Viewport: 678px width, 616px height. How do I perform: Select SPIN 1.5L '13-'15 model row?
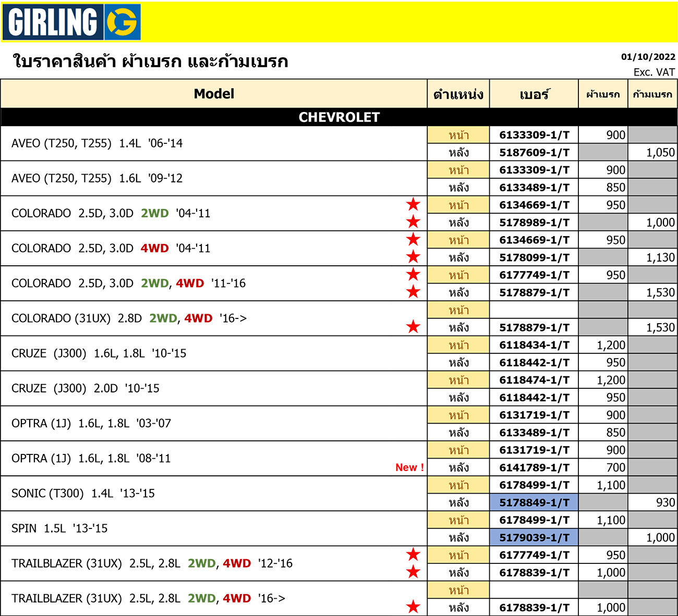(214, 528)
